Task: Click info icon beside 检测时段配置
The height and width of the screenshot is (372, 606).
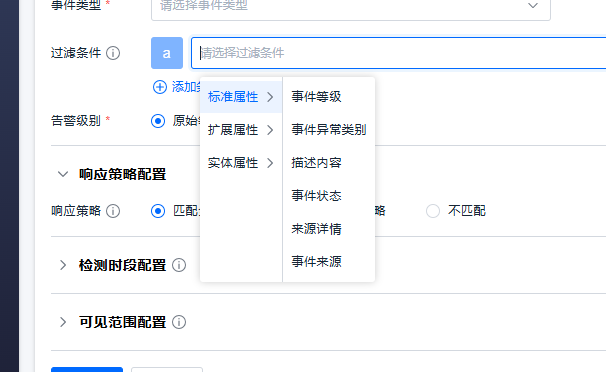Action: [x=179, y=265]
